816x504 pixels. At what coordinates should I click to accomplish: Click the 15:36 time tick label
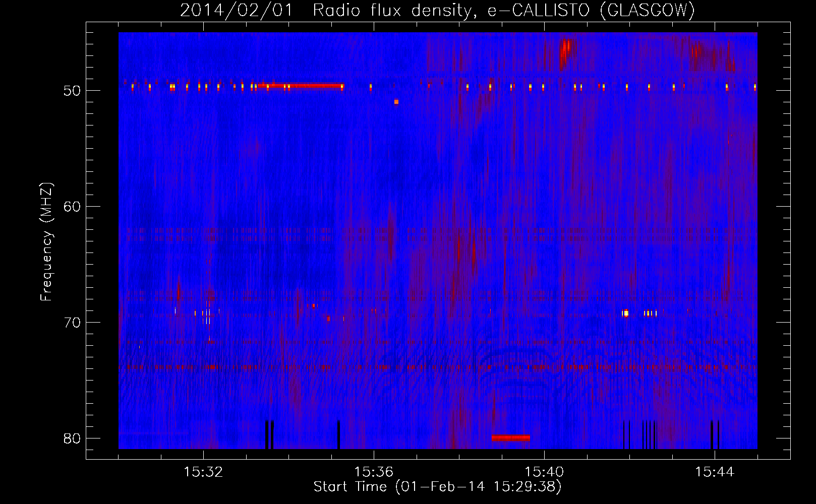pos(374,472)
